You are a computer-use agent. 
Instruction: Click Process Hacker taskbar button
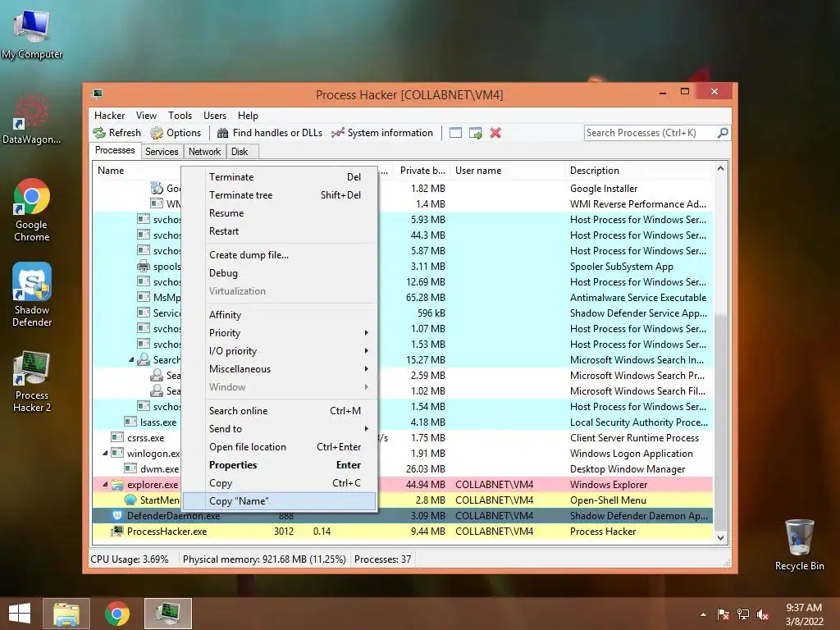coord(167,614)
